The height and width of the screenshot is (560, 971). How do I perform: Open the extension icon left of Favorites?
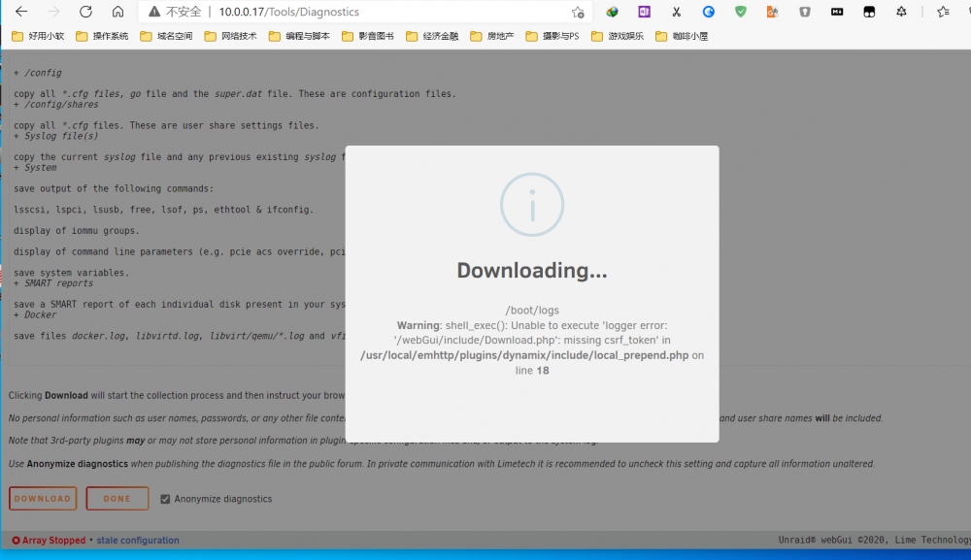coord(901,12)
